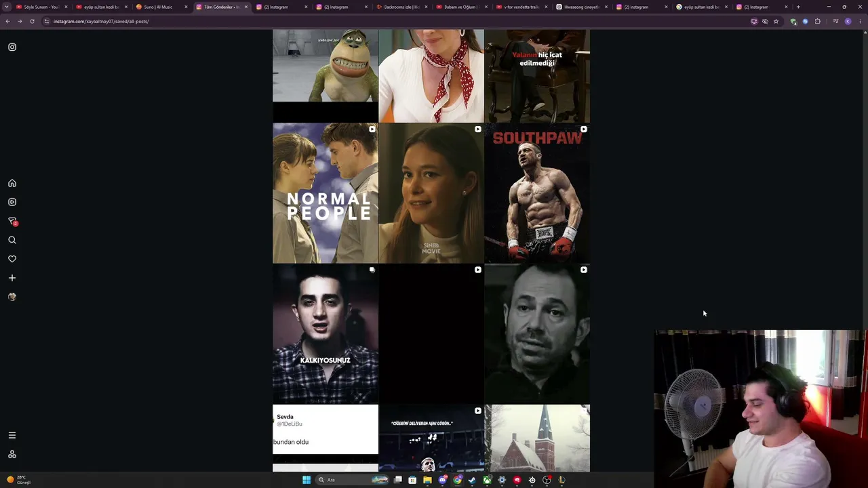The height and width of the screenshot is (488, 868).
Task: Open the Sevda tweet saved post
Action: [325, 438]
